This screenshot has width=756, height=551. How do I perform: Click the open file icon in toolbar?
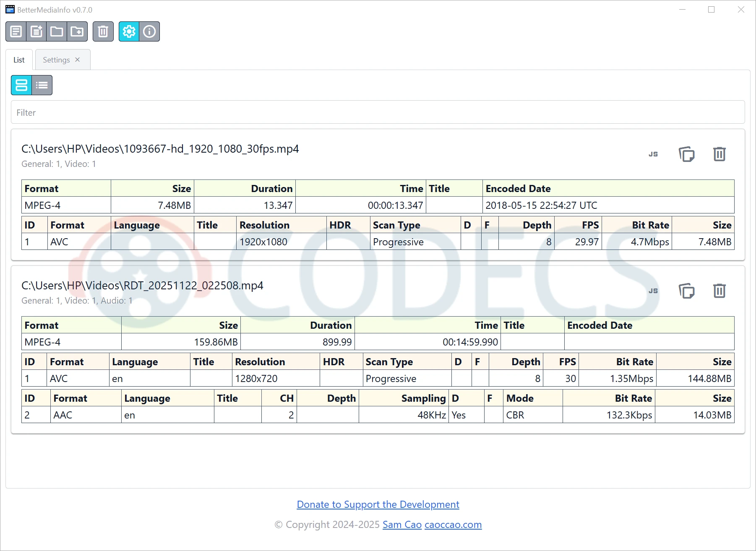click(x=16, y=31)
